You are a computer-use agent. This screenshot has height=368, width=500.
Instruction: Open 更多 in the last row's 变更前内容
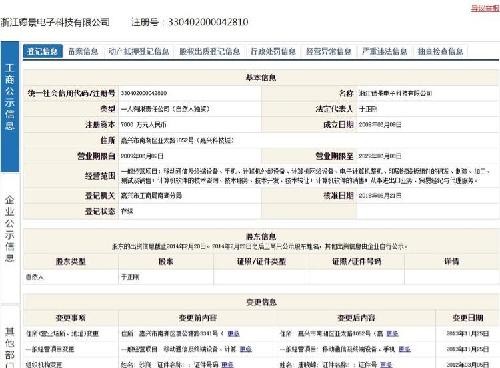[x=227, y=364]
